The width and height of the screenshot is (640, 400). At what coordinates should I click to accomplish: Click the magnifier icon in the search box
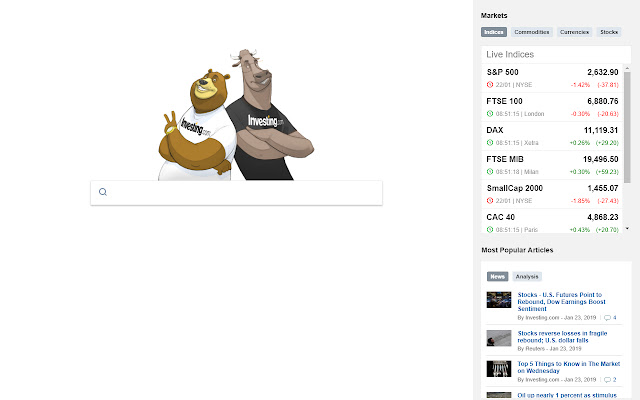103,192
